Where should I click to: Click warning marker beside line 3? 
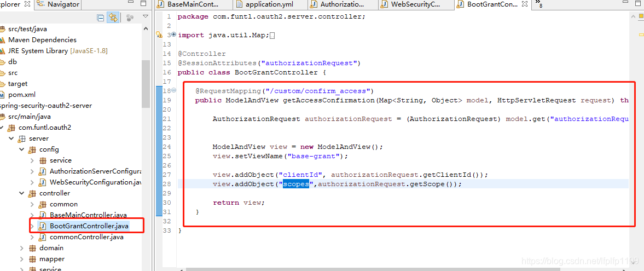pyautogui.click(x=159, y=35)
